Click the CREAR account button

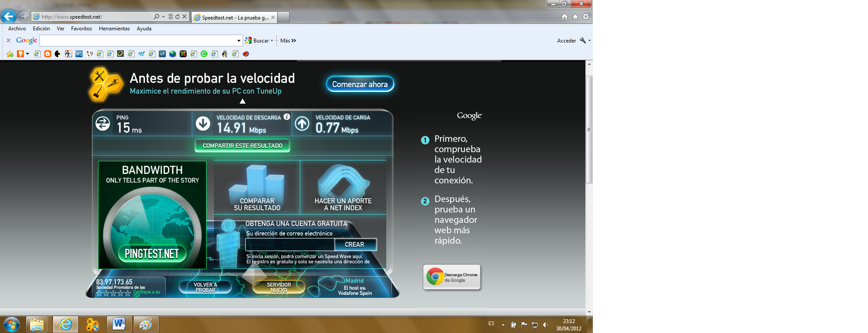[x=355, y=245]
